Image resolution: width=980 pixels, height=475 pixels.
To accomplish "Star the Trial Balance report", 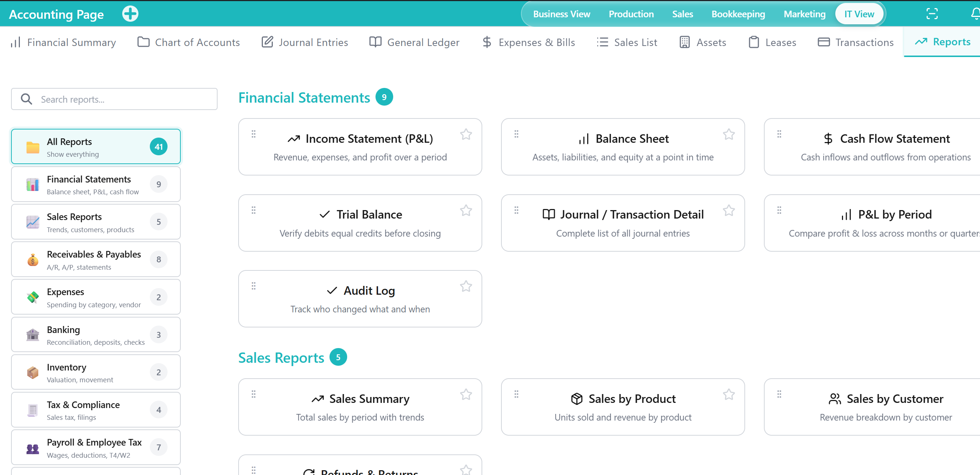I will 466,210.
